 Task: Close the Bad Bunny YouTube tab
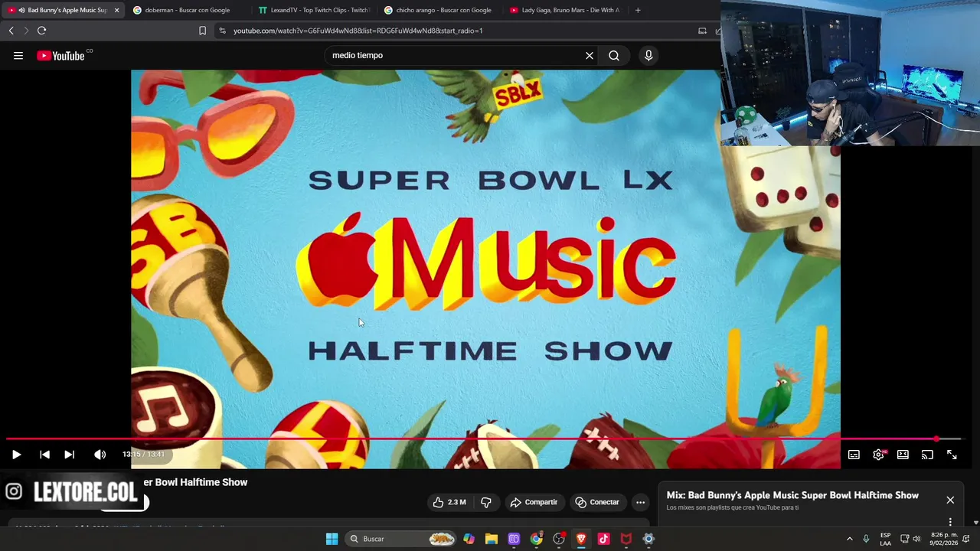point(116,10)
